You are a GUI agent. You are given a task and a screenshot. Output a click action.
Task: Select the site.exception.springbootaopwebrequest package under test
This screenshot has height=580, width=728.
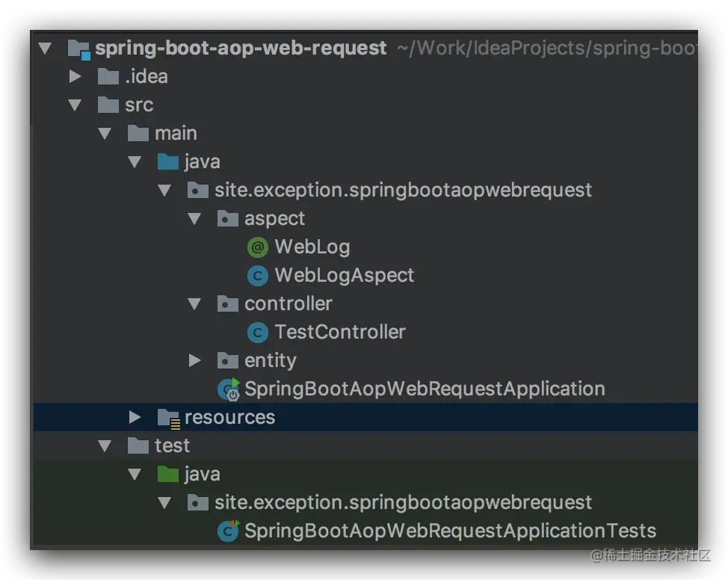403,503
